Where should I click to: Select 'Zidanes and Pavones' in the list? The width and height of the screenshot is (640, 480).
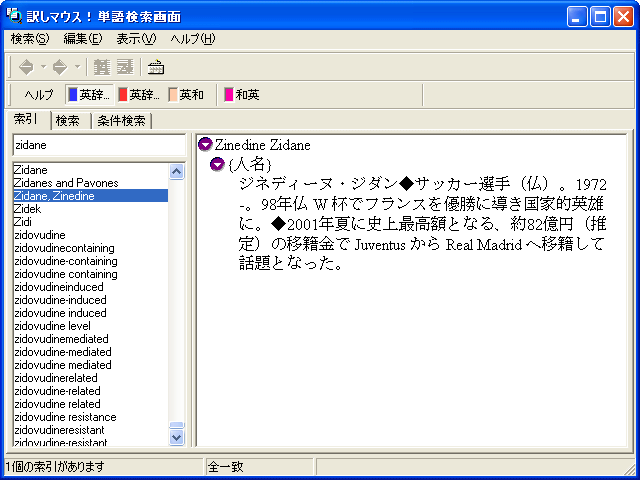pyautogui.click(x=66, y=183)
